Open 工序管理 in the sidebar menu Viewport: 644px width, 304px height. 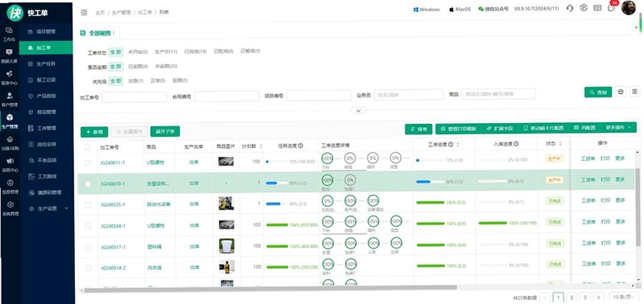pos(46,128)
